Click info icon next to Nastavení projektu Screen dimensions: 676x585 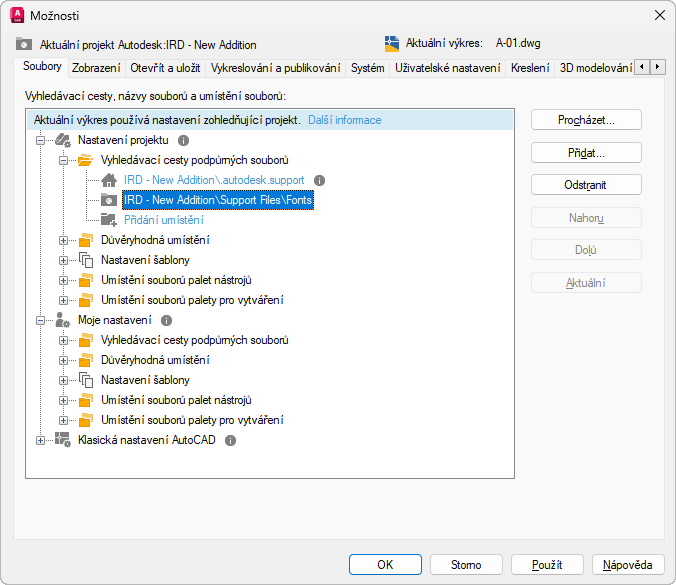click(183, 141)
